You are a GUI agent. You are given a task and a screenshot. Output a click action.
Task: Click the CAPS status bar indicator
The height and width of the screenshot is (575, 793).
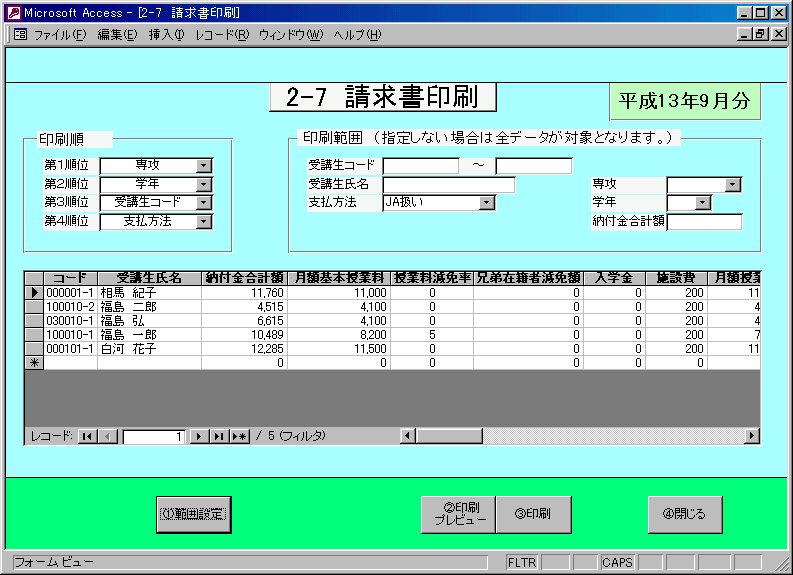pos(617,562)
